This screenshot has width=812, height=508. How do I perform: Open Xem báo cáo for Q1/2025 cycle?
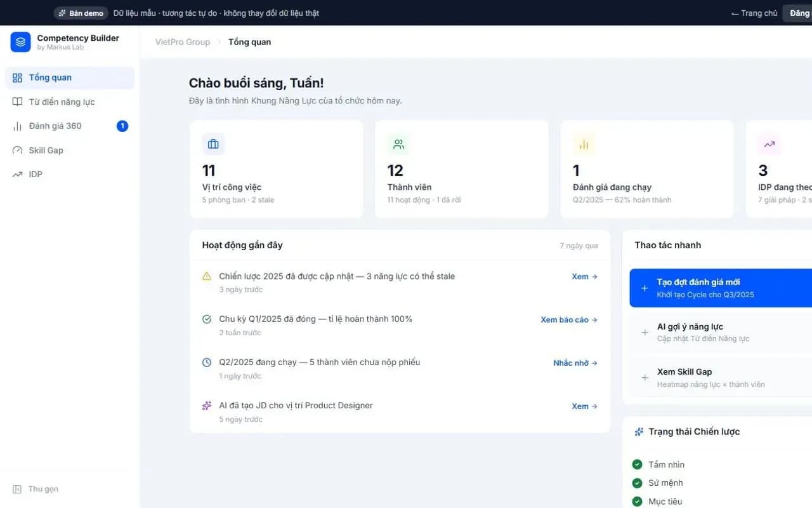[569, 319]
